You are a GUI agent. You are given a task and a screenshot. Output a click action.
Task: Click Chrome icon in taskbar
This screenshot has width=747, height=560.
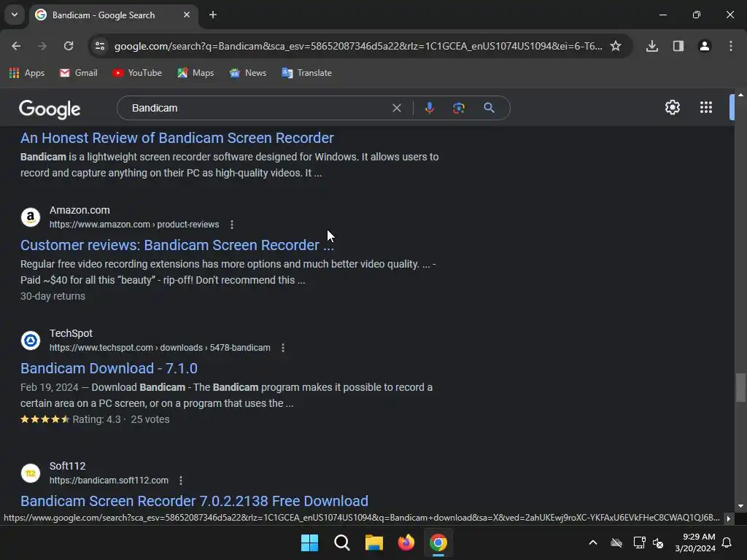pos(438,542)
